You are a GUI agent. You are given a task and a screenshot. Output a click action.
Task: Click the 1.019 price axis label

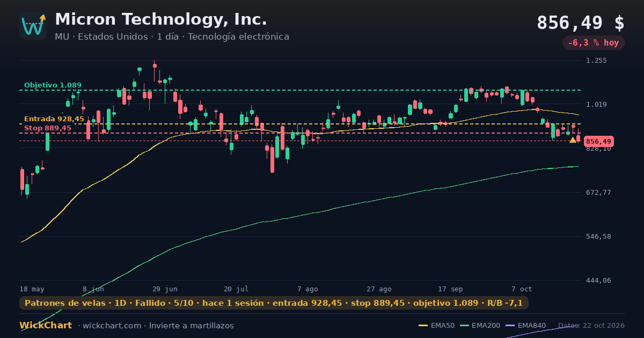596,105
